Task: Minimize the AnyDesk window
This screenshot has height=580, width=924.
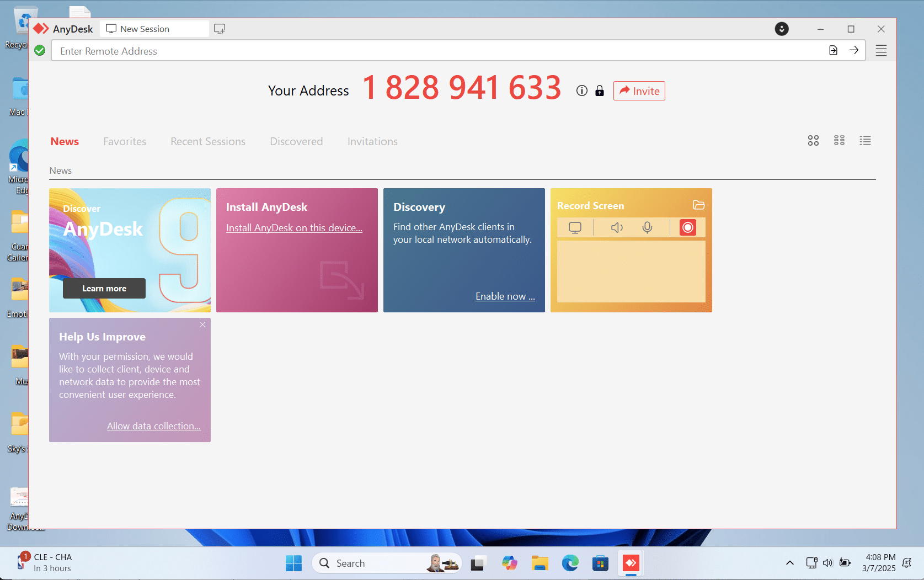Action: [820, 29]
